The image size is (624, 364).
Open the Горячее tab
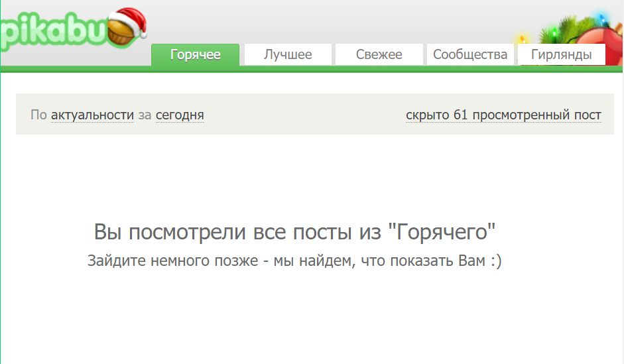point(195,54)
